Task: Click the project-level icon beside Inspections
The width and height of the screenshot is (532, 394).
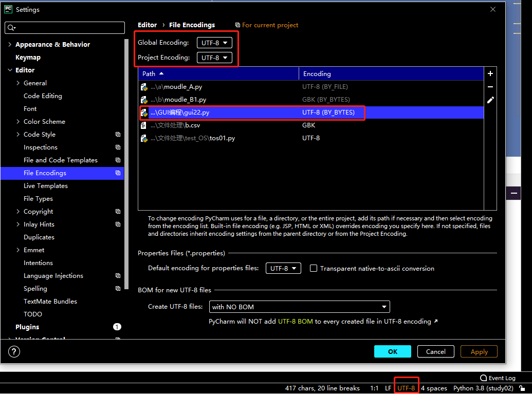Action: pos(118,147)
